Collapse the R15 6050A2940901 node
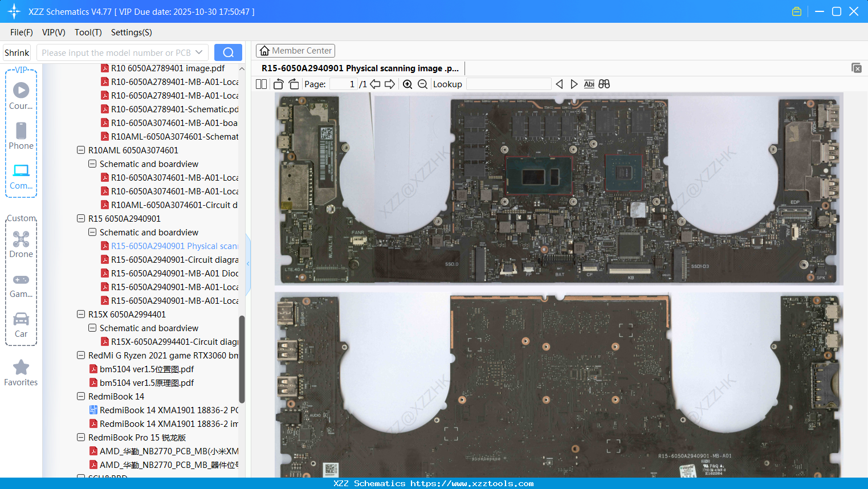The width and height of the screenshot is (868, 489). (x=81, y=219)
